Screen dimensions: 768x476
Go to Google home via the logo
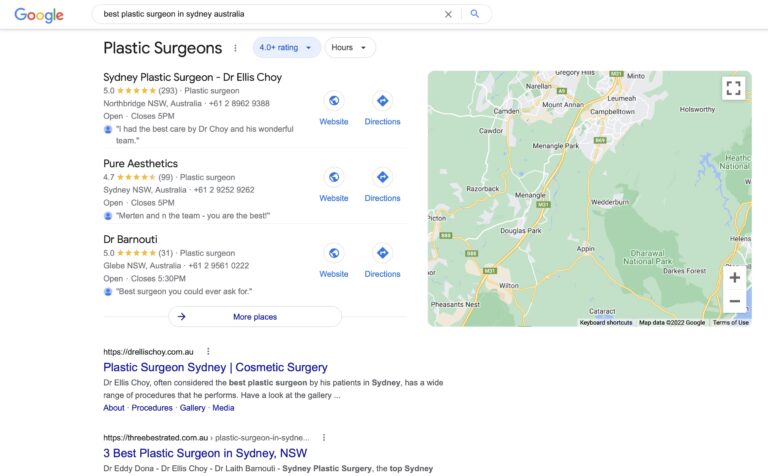point(39,15)
